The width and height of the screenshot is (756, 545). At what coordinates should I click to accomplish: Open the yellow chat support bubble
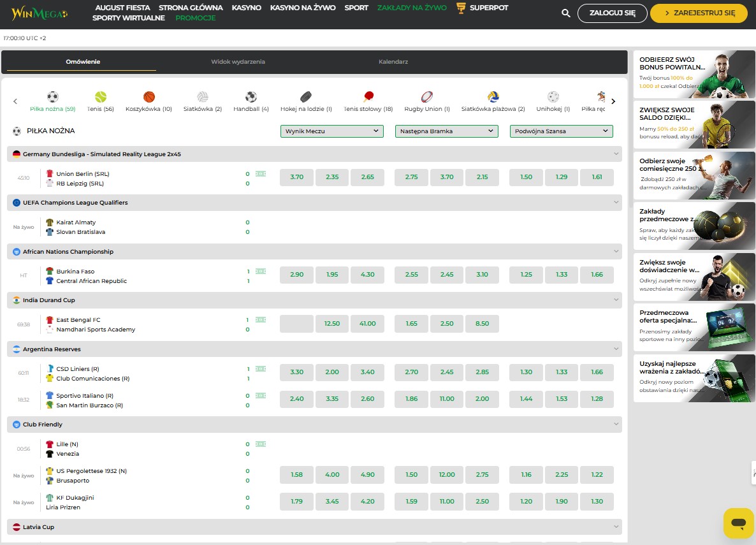click(x=738, y=523)
